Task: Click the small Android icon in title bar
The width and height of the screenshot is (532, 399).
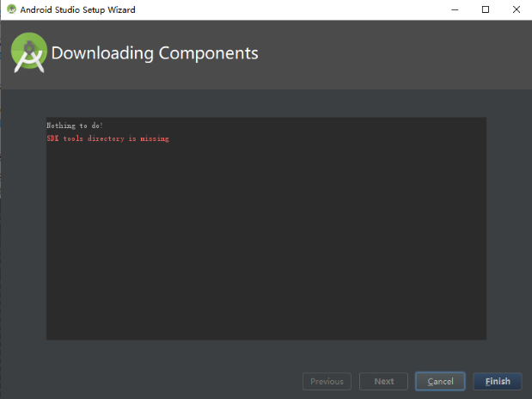Action: [11, 9]
